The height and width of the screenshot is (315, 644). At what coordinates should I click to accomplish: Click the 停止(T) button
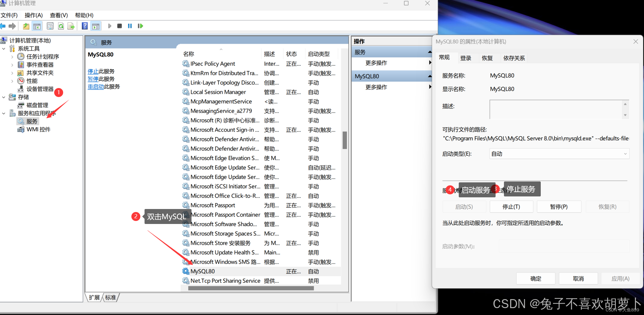point(511,207)
